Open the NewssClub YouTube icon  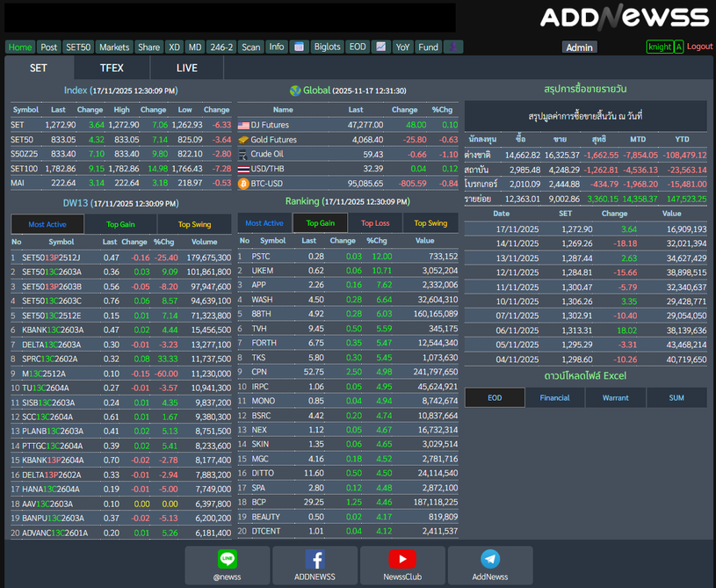[402, 561]
